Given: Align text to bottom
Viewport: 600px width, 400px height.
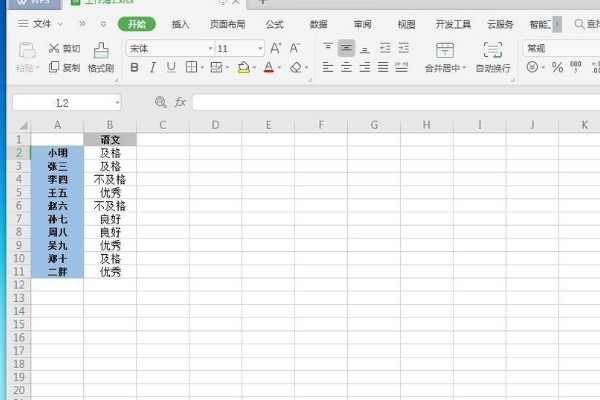Looking at the screenshot, I should tap(365, 49).
